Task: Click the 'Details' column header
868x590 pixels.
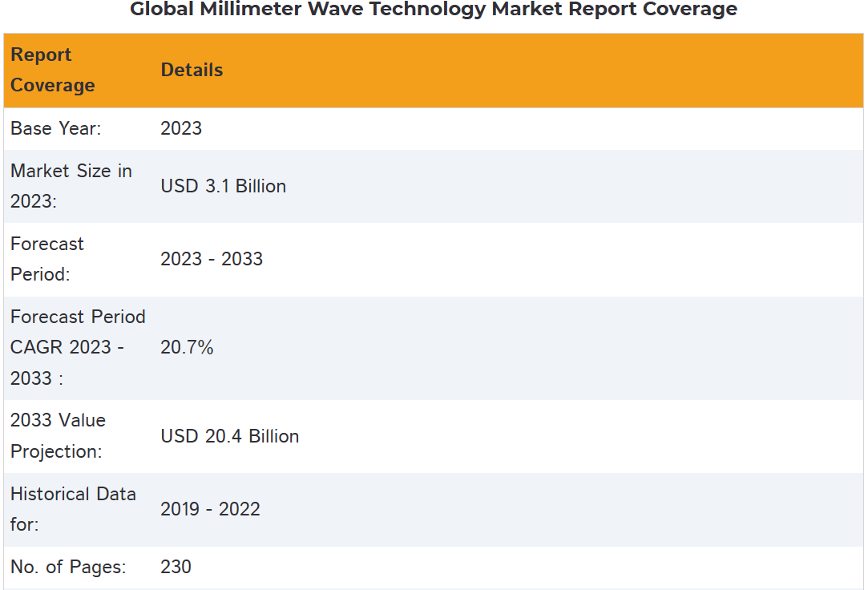Action: [192, 70]
